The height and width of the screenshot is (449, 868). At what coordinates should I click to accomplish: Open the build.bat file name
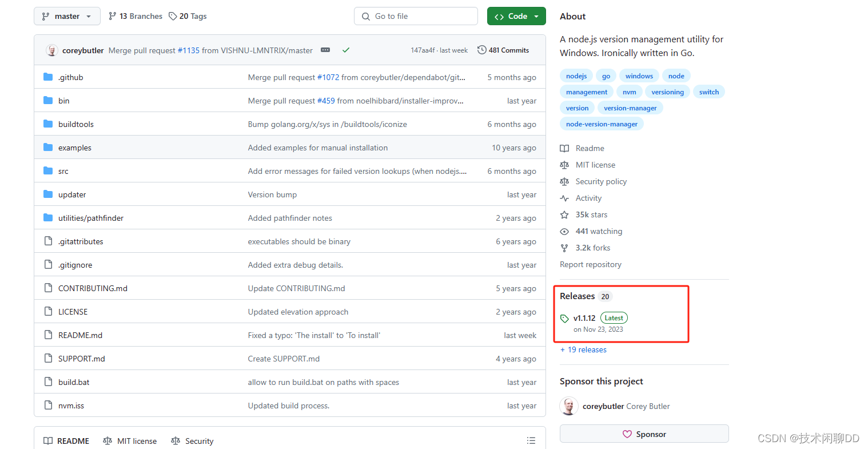pos(74,382)
